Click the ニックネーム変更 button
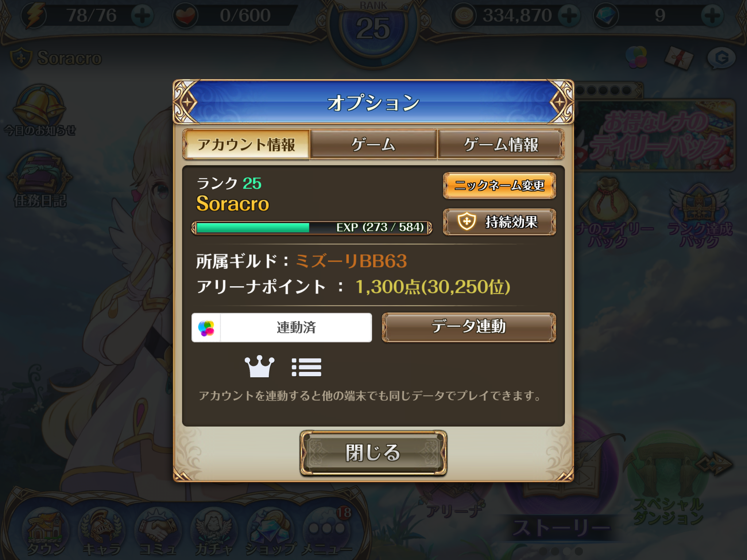 click(499, 186)
